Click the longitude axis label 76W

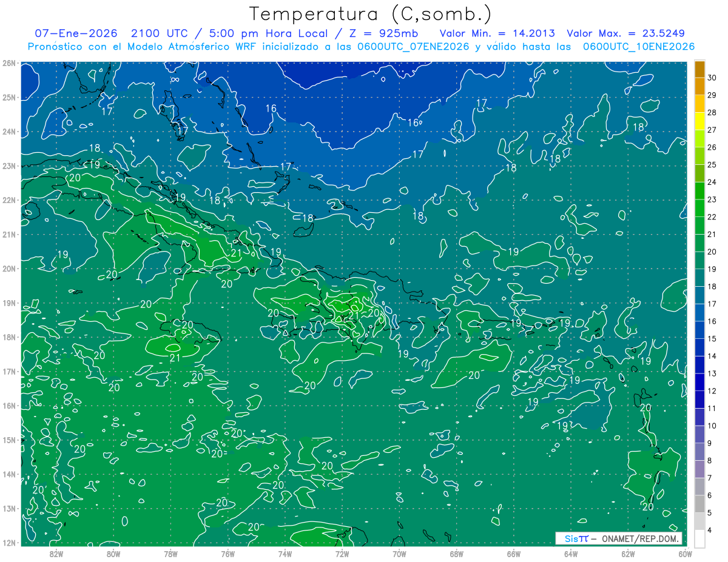tap(227, 554)
